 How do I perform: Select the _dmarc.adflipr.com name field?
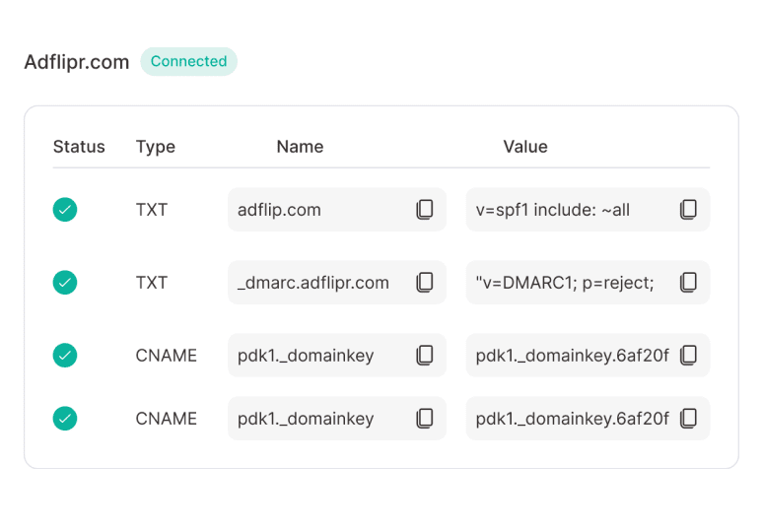337,283
